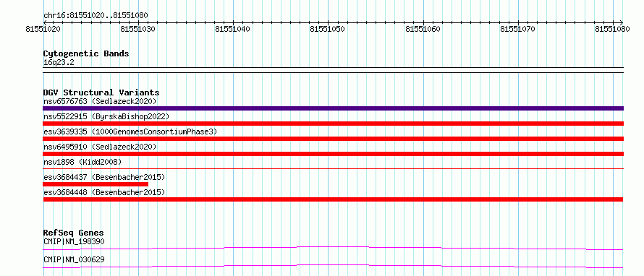Open the DGV Structural Variants track title
This screenshot has height=276, width=644.
point(101,92)
